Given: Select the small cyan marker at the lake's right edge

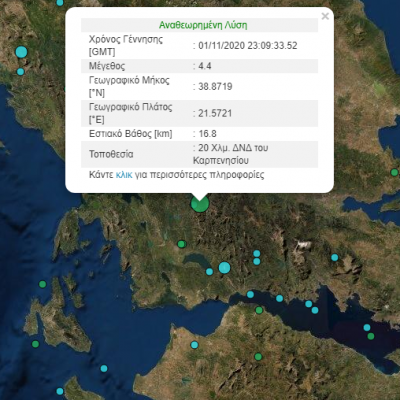Looking at the screenshot, I should pos(209,272).
